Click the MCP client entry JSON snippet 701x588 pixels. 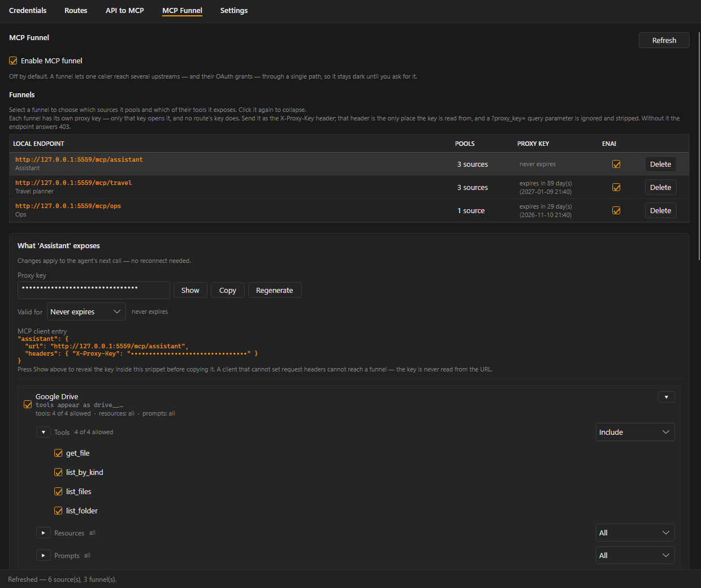point(138,349)
